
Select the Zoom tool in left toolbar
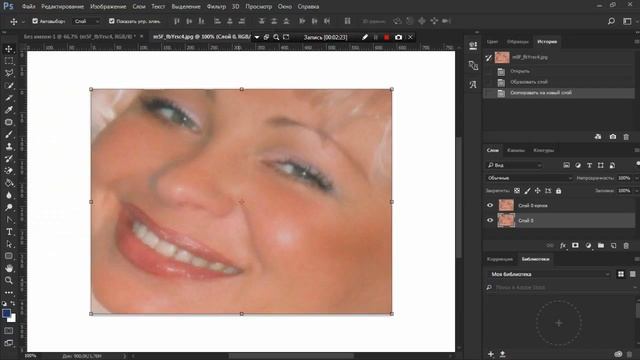(x=9, y=280)
